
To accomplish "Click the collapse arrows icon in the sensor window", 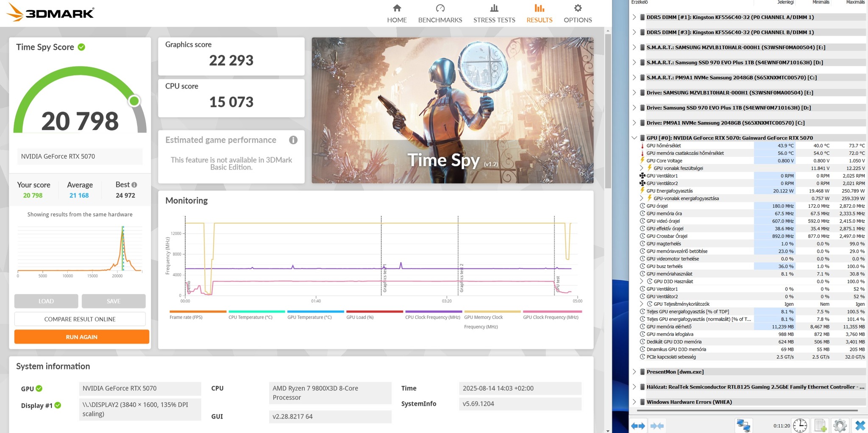I will click(x=657, y=425).
